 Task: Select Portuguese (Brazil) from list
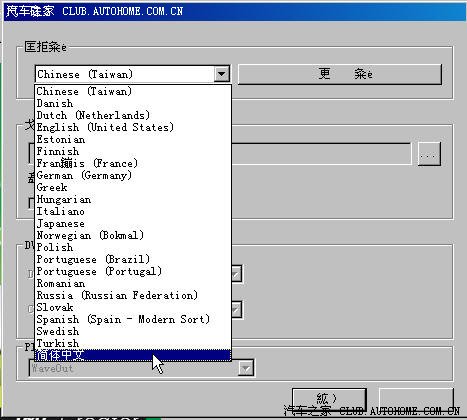click(133, 259)
